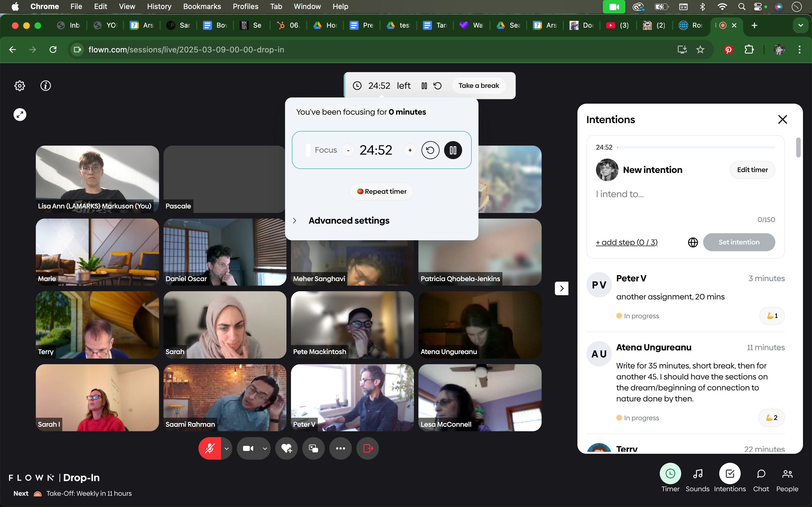Click the fullscreen expand arrows icon

(x=20, y=115)
